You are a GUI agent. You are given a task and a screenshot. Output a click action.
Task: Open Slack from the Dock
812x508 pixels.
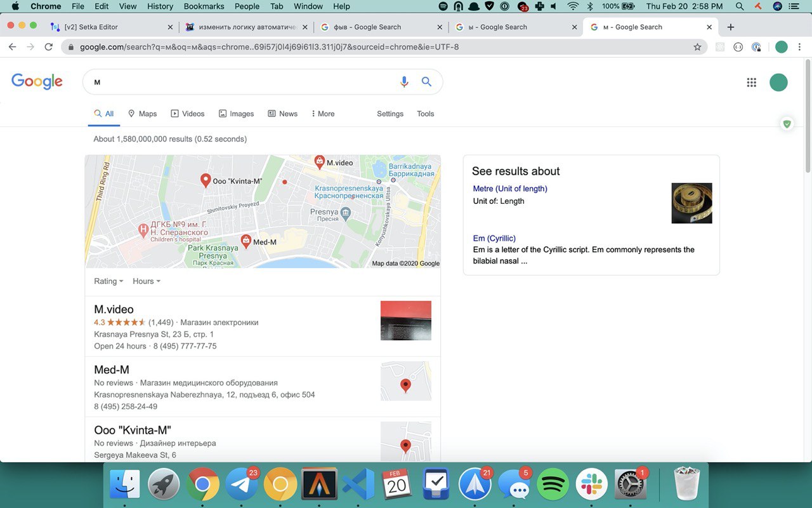click(591, 485)
